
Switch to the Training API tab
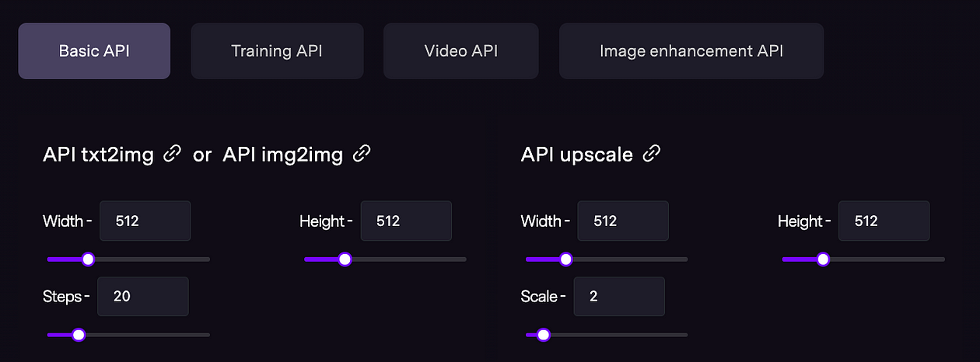click(x=277, y=51)
